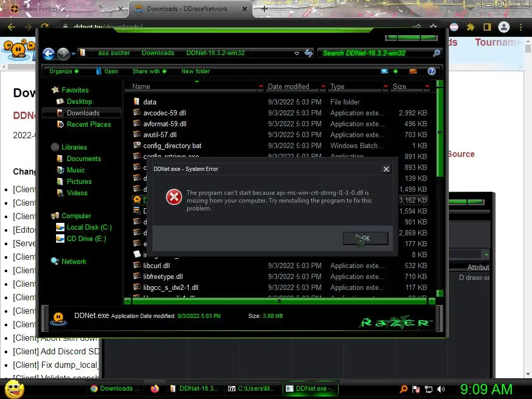Open the browser profile avatar icon
This screenshot has width=532, height=399.
[504, 27]
